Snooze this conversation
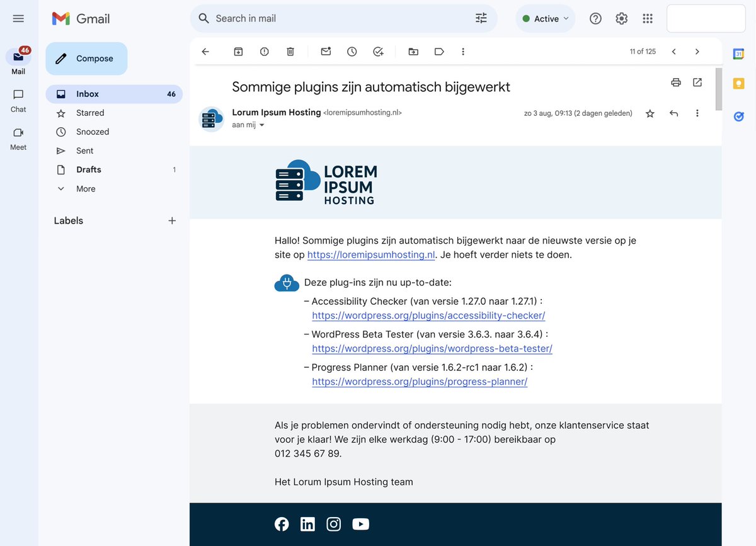This screenshot has height=546, width=756. point(352,52)
